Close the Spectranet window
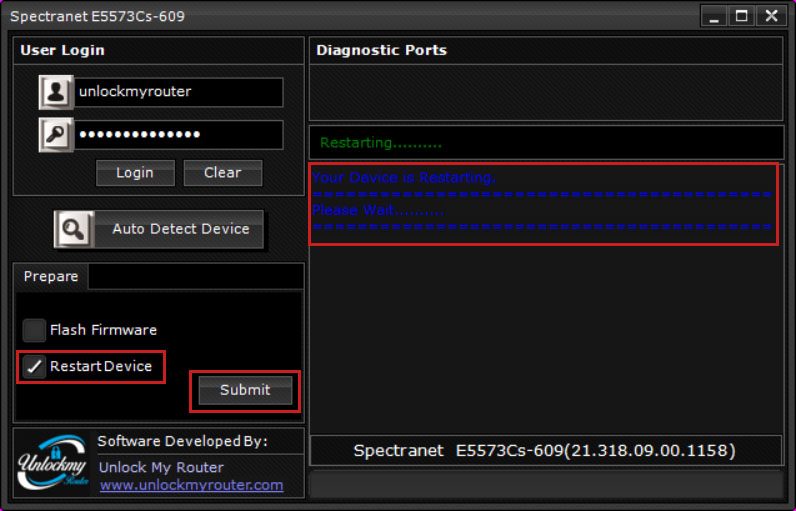 click(x=771, y=16)
